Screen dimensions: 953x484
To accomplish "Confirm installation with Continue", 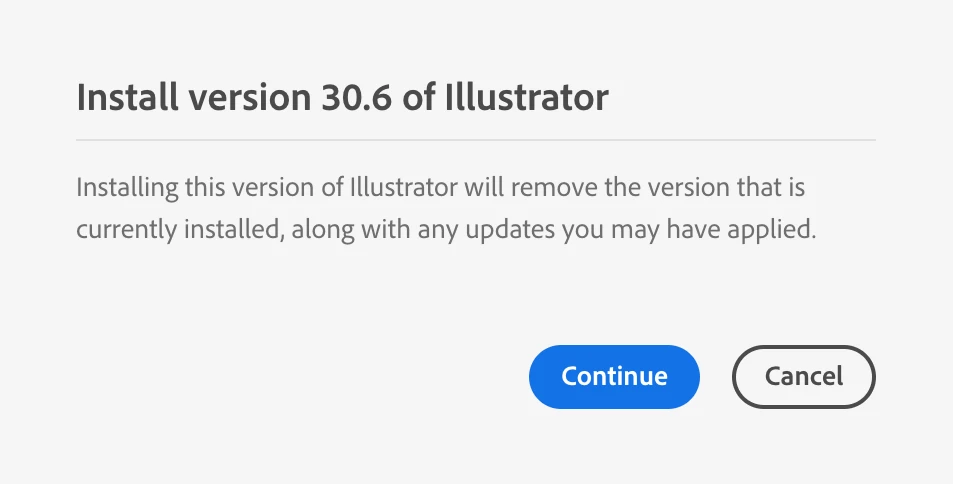I will point(614,376).
